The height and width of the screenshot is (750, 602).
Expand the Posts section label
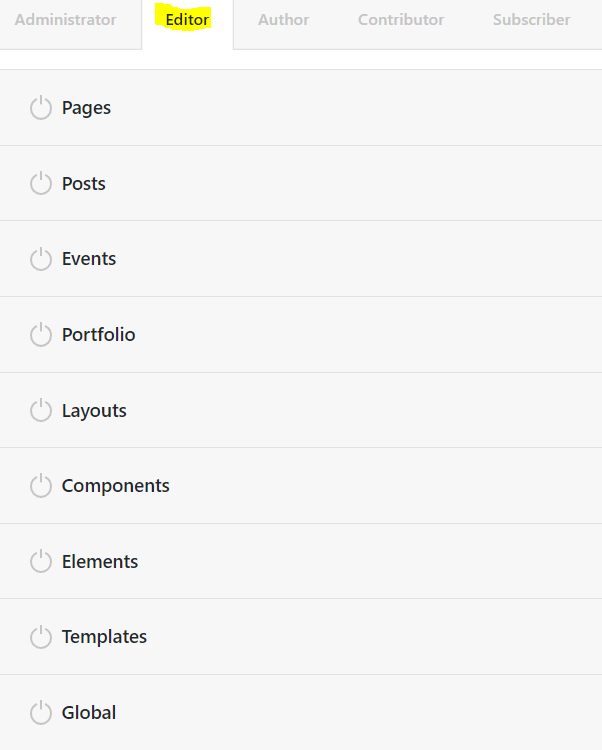click(83, 184)
